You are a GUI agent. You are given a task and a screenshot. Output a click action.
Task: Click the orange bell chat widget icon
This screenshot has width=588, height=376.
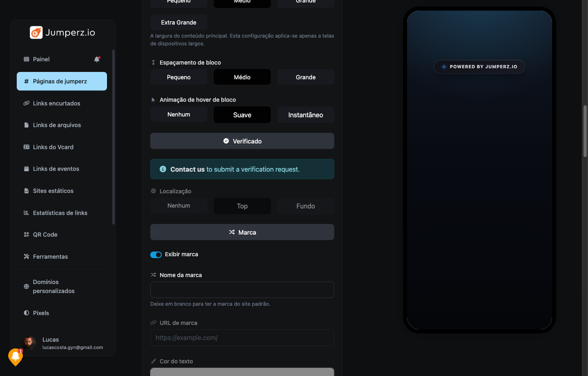coord(16,357)
